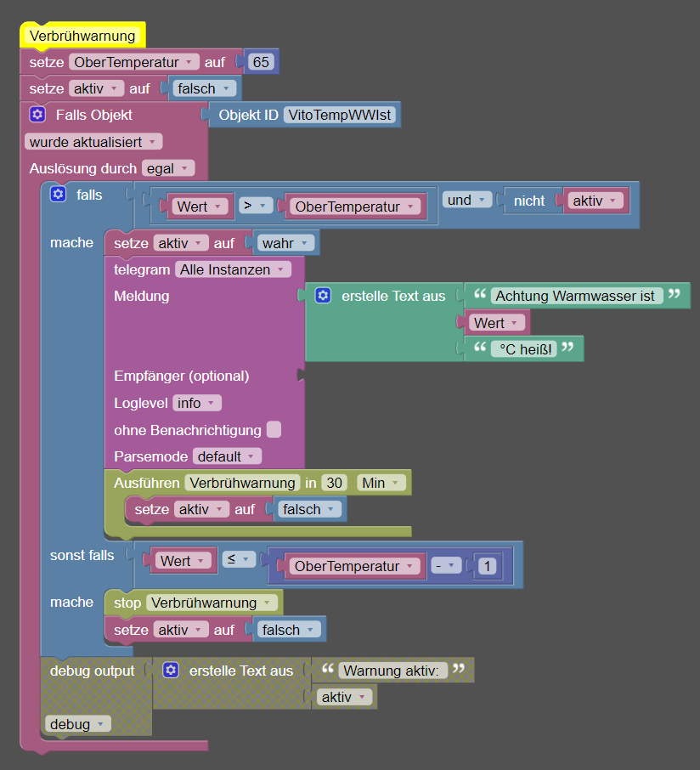The height and width of the screenshot is (770, 700).
Task: Open OberTemperatur dropdown in sonst falls condition
Action: (354, 566)
